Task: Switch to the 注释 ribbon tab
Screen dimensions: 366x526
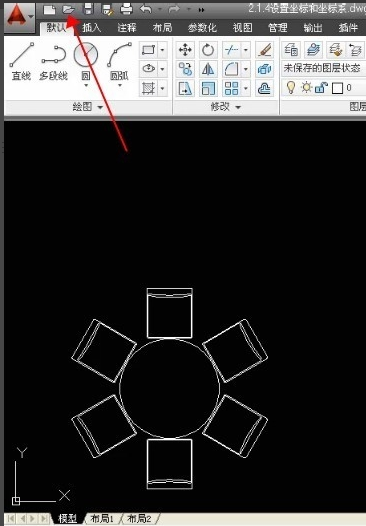Action: point(127,28)
